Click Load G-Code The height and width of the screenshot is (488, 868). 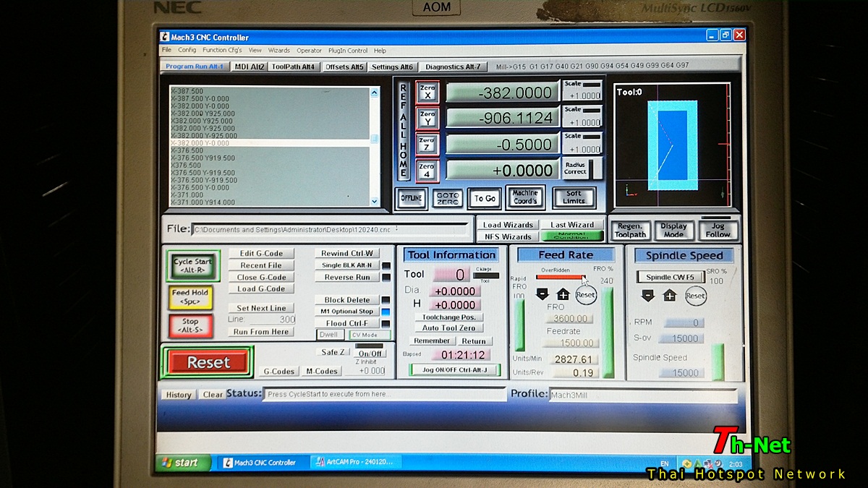pyautogui.click(x=261, y=289)
